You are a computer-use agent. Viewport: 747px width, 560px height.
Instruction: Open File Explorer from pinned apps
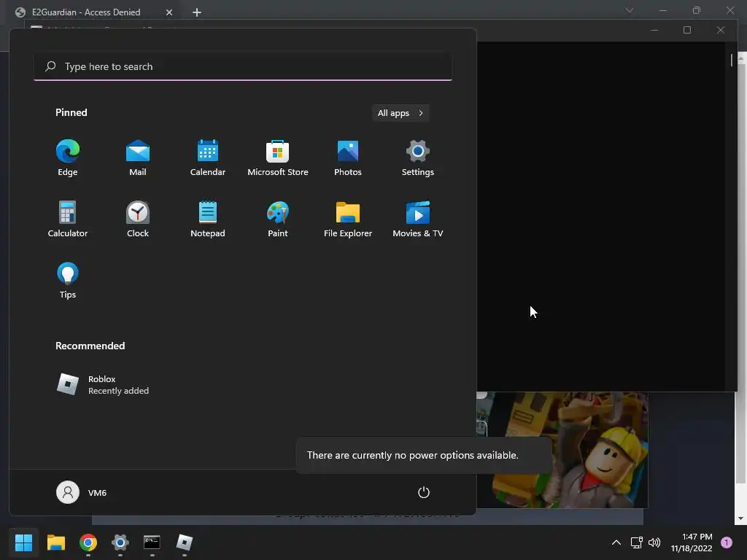point(348,219)
